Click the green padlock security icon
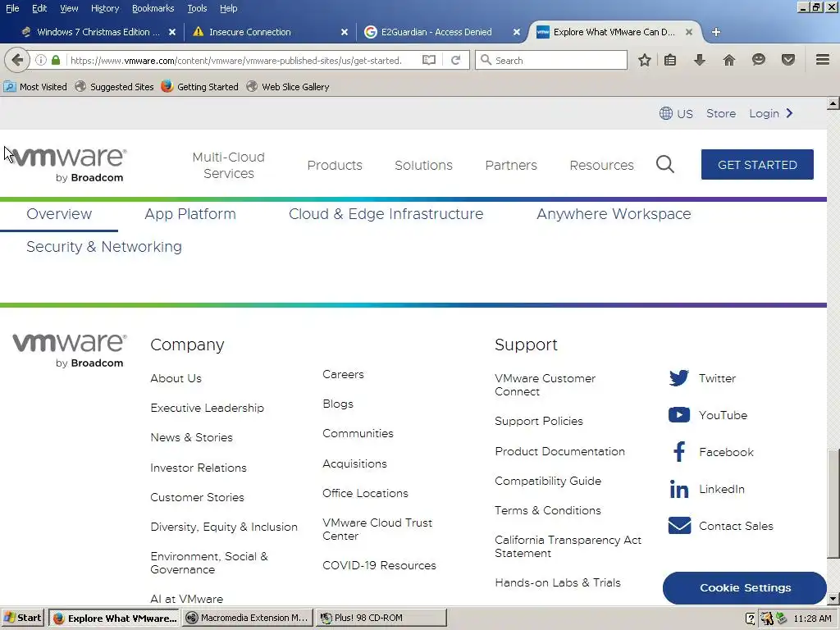 click(x=56, y=60)
